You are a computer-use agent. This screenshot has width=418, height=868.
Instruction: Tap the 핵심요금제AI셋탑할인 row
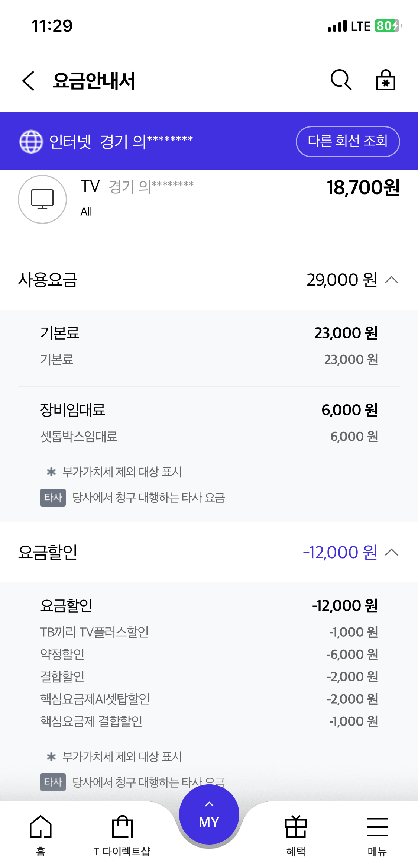click(95, 699)
